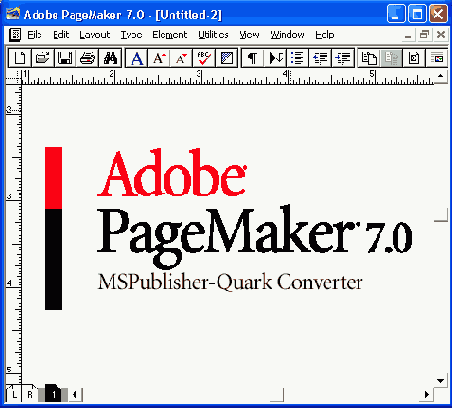Open Find with the binoculars icon
This screenshot has width=452, height=408.
(110, 58)
